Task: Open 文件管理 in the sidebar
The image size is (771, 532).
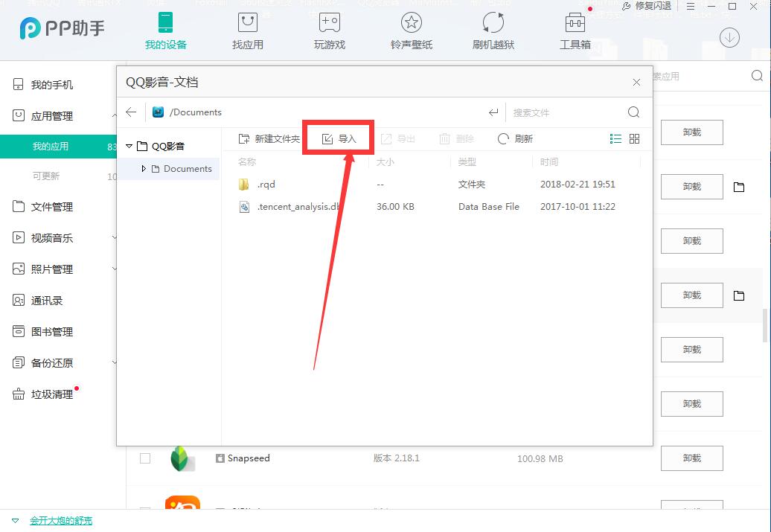Action: (42, 207)
